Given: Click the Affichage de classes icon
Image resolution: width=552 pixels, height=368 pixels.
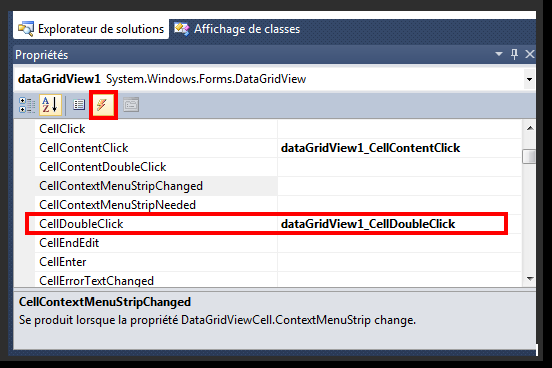Looking at the screenshot, I should click(182, 29).
